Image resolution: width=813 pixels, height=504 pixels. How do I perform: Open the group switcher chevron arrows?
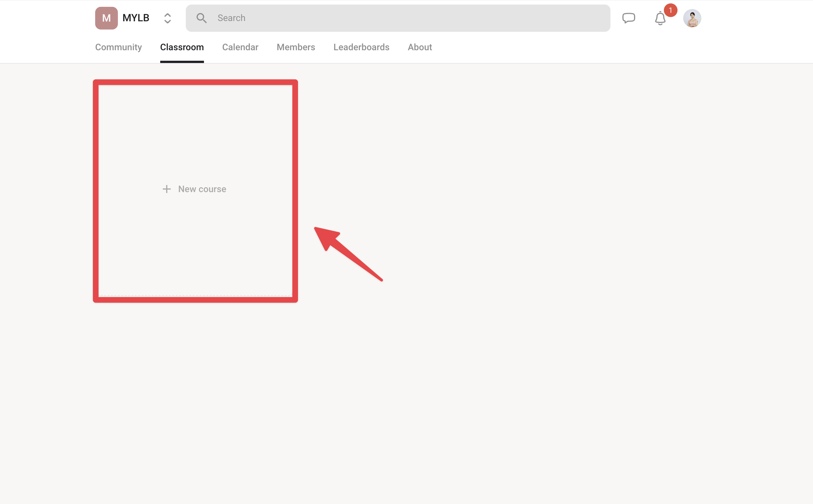[x=168, y=18]
